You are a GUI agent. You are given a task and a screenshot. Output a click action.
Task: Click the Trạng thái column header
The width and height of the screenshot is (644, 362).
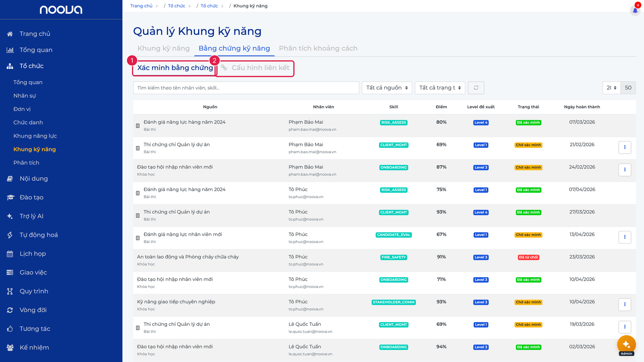[x=528, y=107]
